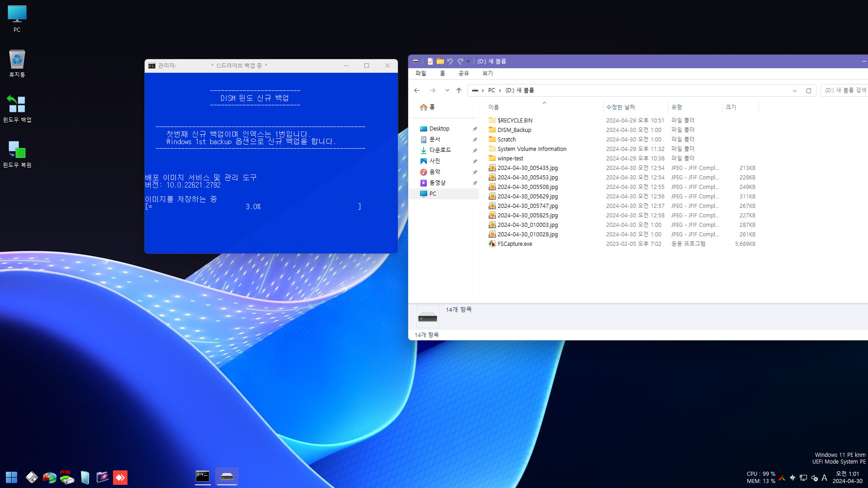Open the customize quick access toolbar dropdown

point(468,61)
